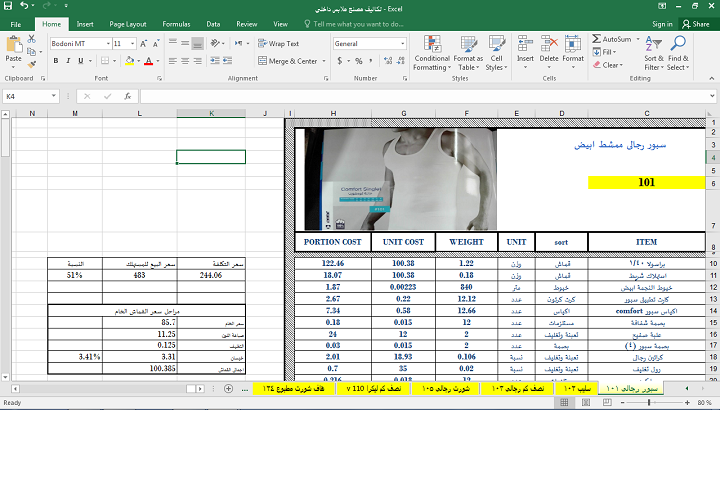
Task: Click the Increase Indent icon
Action: [x=227, y=61]
